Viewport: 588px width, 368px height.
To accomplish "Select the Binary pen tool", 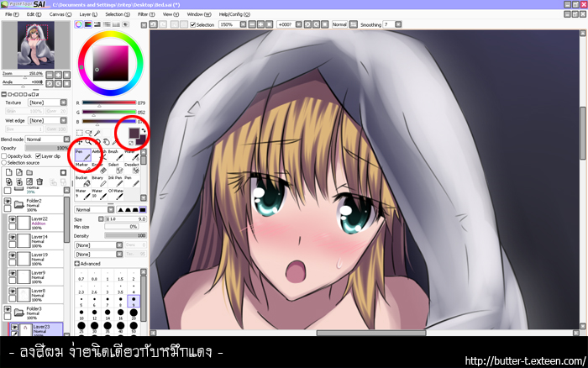I will (x=98, y=181).
